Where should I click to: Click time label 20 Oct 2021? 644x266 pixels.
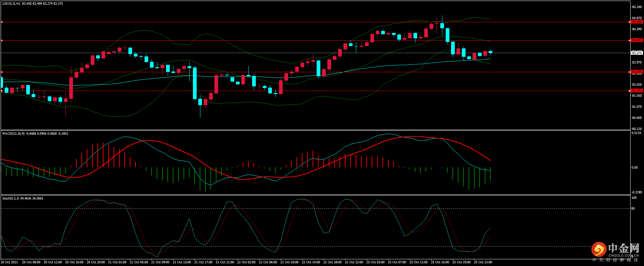coord(9,262)
